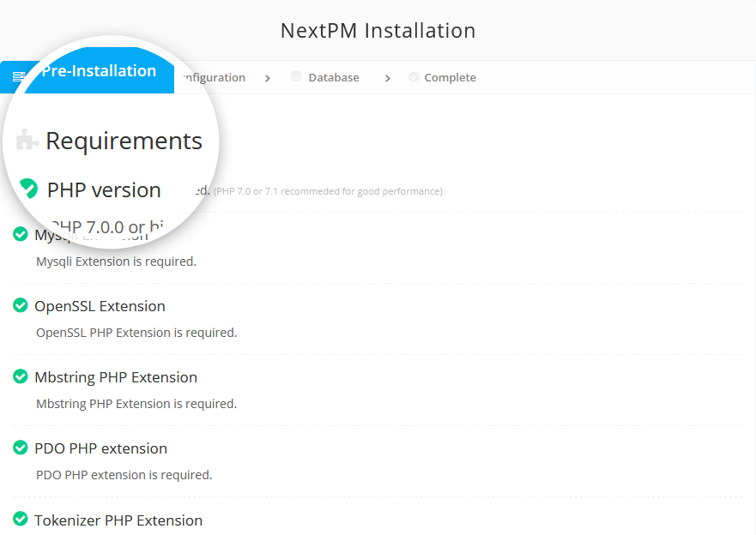Click green check beside PHP version
This screenshot has width=756, height=535.
[x=29, y=188]
